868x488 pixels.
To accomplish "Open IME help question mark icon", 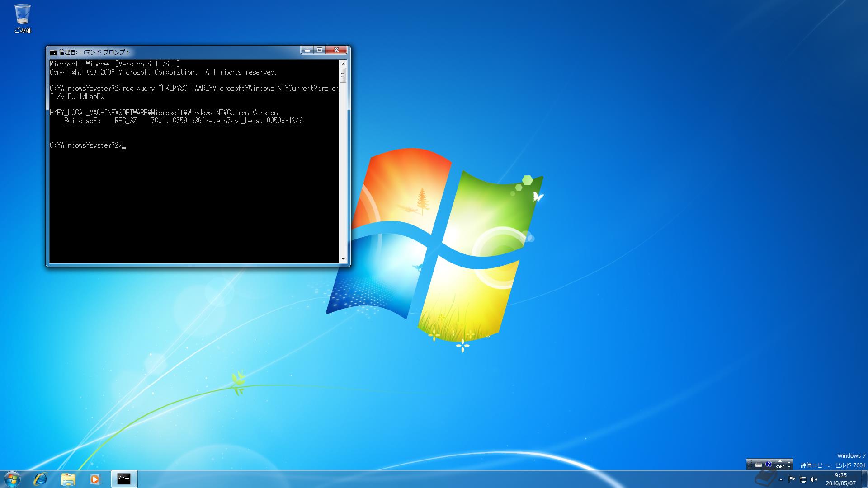I will click(x=769, y=464).
